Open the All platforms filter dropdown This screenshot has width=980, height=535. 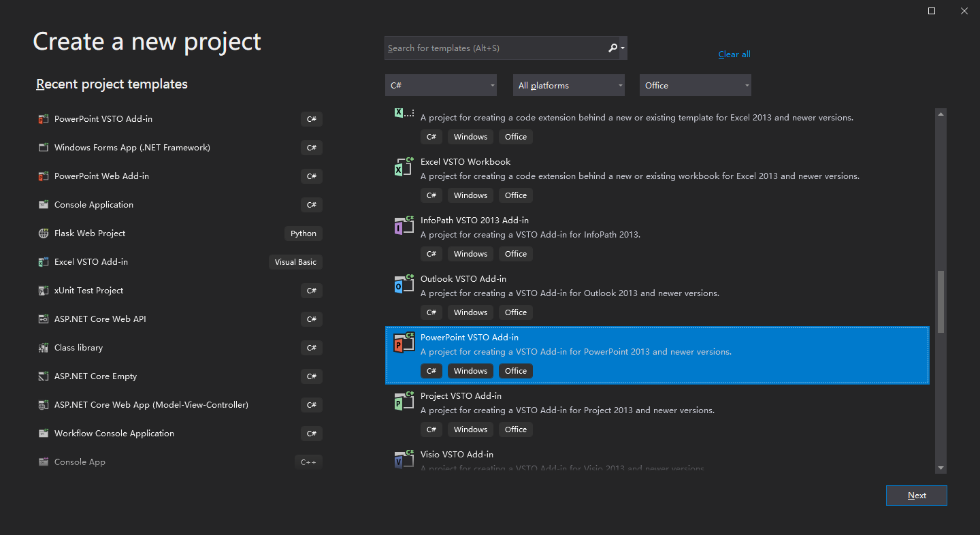coord(568,85)
